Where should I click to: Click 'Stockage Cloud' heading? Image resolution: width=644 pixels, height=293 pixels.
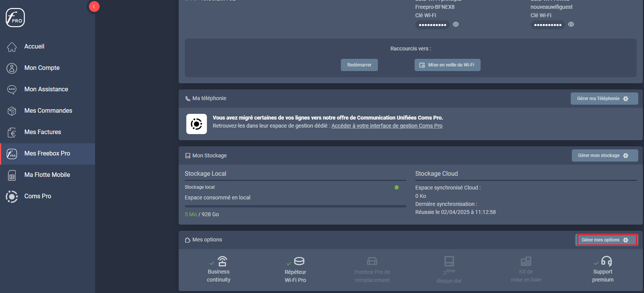coord(436,173)
